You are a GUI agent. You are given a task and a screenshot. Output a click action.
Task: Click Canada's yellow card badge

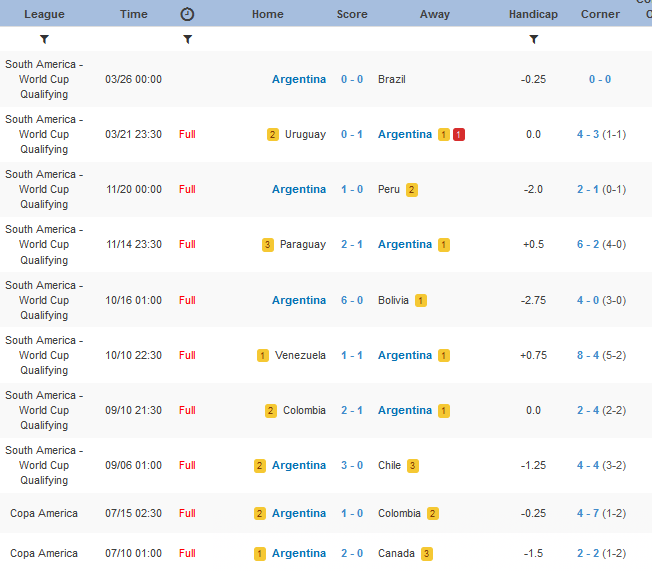(x=427, y=553)
